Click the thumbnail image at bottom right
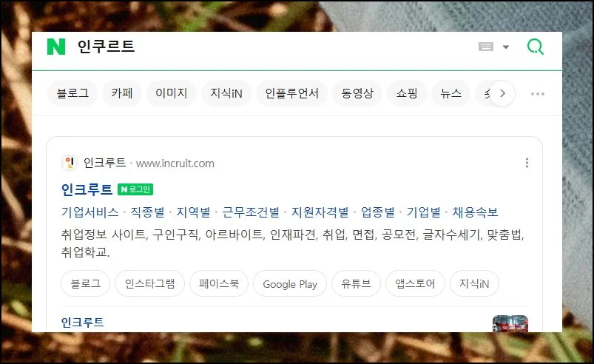 (x=510, y=324)
